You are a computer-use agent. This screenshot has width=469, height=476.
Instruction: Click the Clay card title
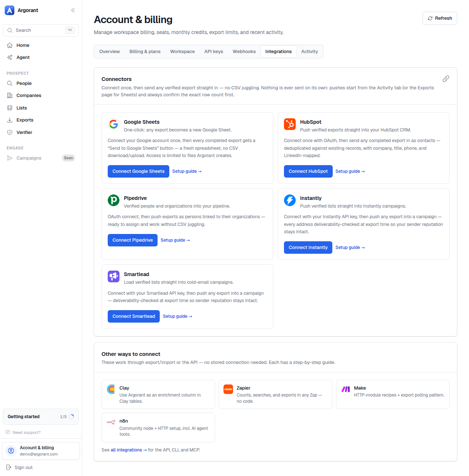(124, 388)
